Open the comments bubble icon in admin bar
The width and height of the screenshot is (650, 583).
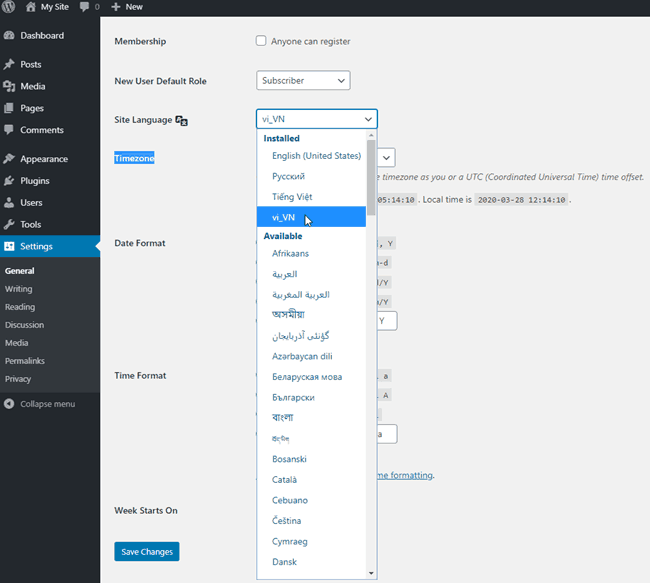point(84,7)
